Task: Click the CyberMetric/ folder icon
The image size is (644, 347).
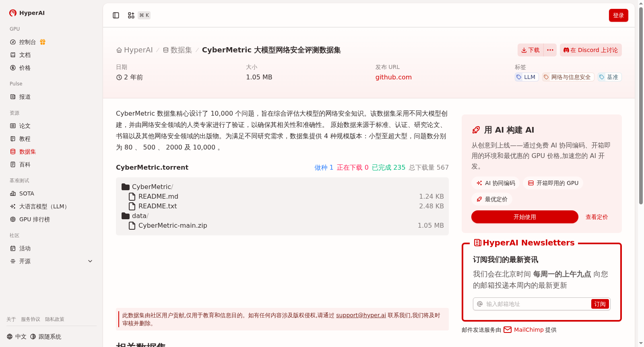Action: pyautogui.click(x=126, y=187)
